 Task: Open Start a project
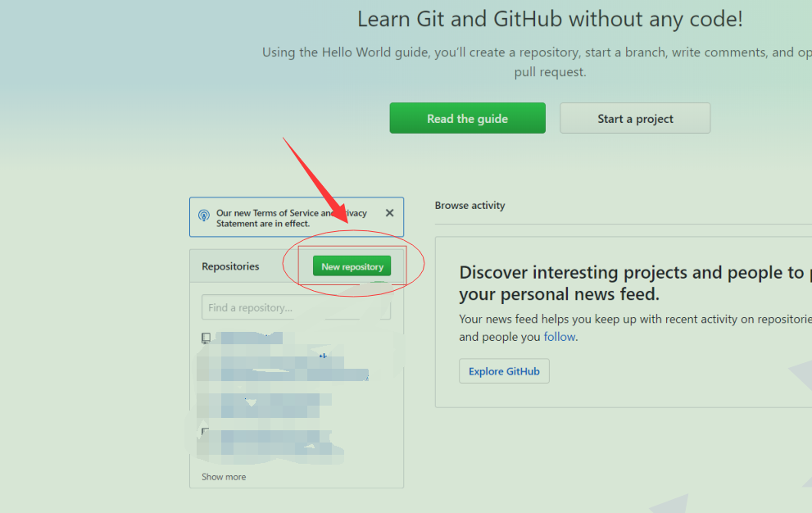(635, 118)
